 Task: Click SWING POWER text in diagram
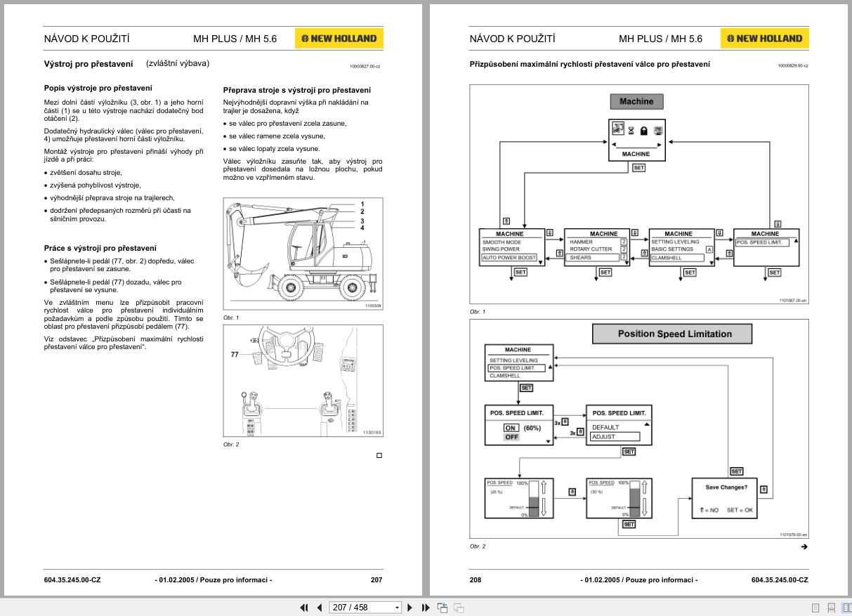tap(501, 249)
